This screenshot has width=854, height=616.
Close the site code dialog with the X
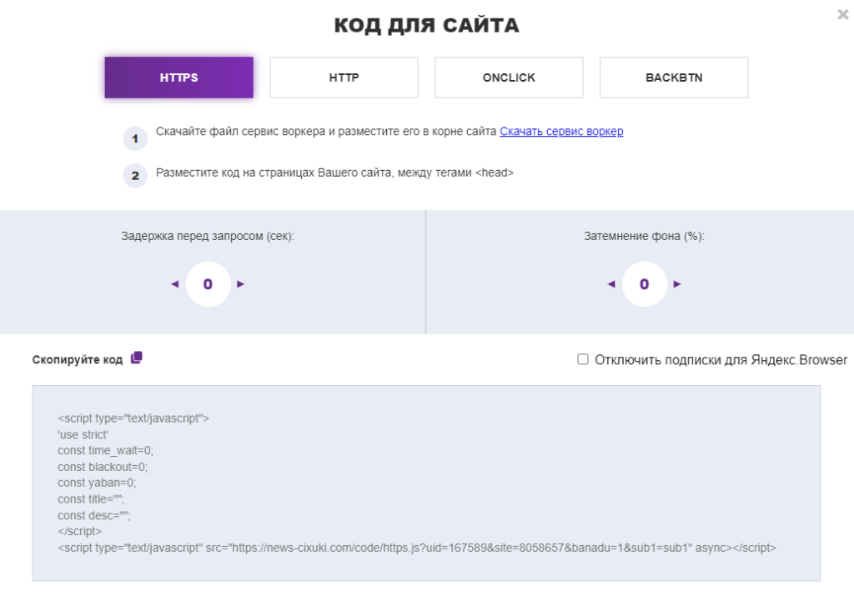tap(842, 15)
